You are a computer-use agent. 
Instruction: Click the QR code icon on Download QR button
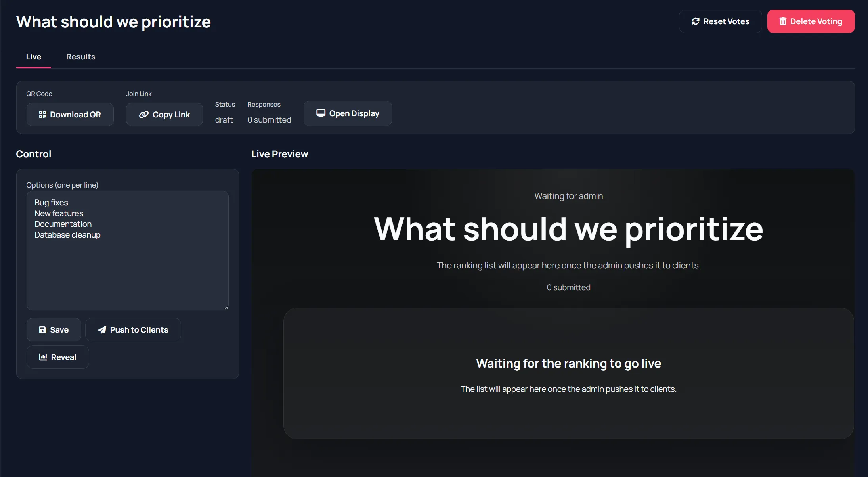(x=43, y=114)
